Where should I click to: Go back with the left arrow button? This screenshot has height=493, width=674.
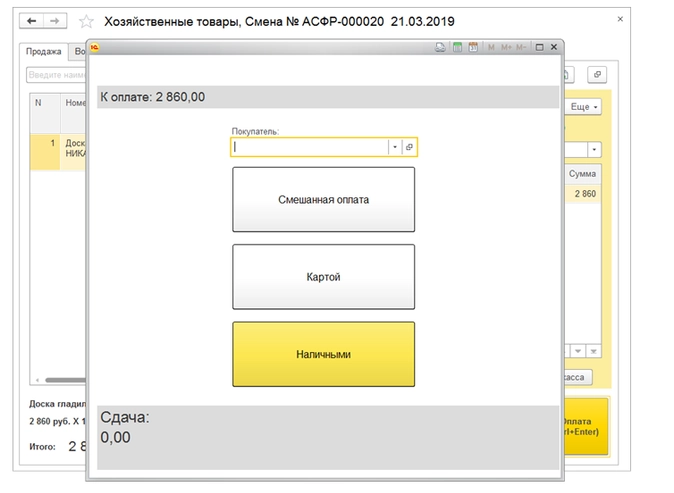point(31,21)
